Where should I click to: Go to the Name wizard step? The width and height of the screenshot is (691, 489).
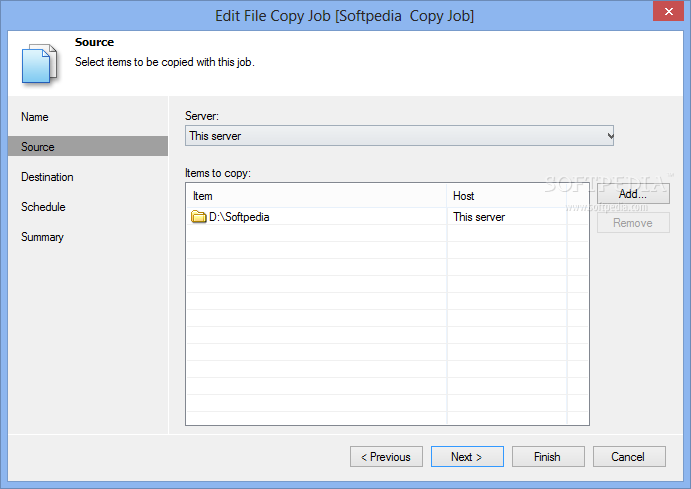[x=35, y=117]
